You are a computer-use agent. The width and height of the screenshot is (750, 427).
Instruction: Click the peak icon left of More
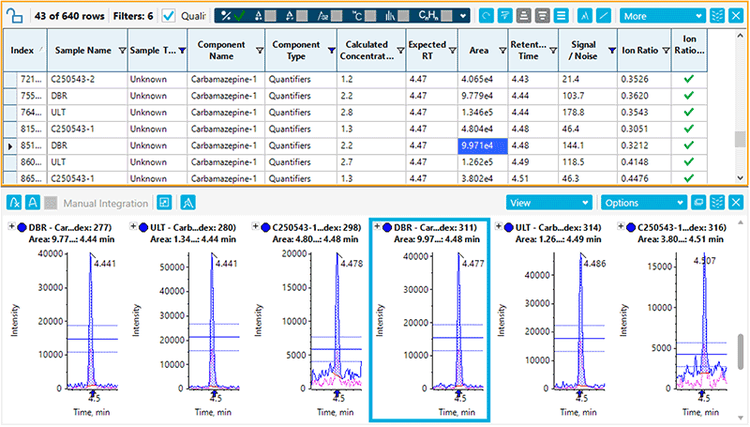click(x=584, y=16)
